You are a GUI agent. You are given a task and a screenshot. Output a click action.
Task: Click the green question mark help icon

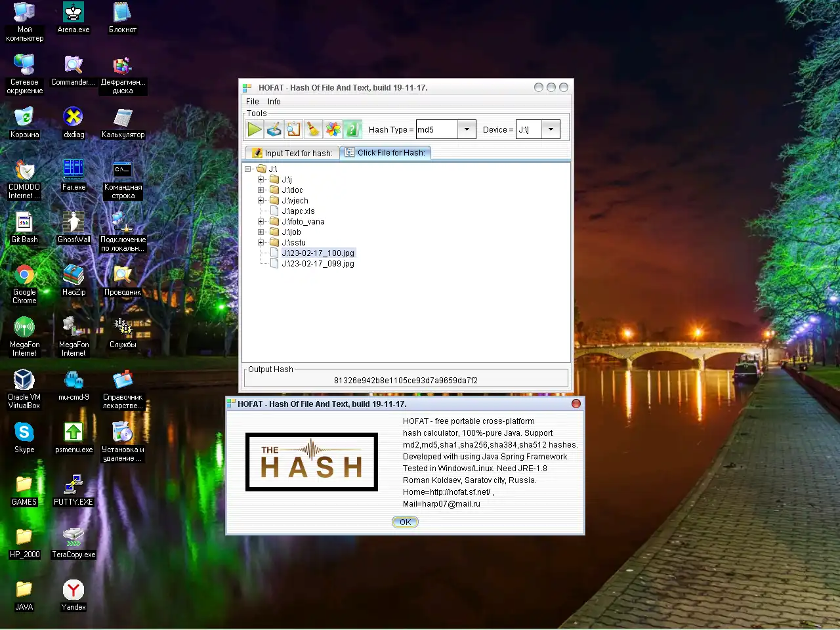click(353, 129)
